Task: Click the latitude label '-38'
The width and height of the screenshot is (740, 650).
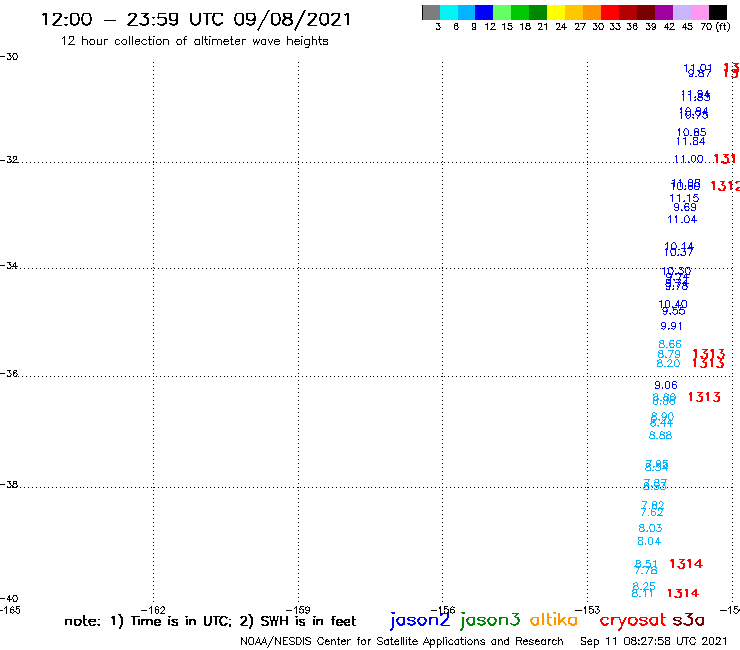Action: tap(9, 485)
